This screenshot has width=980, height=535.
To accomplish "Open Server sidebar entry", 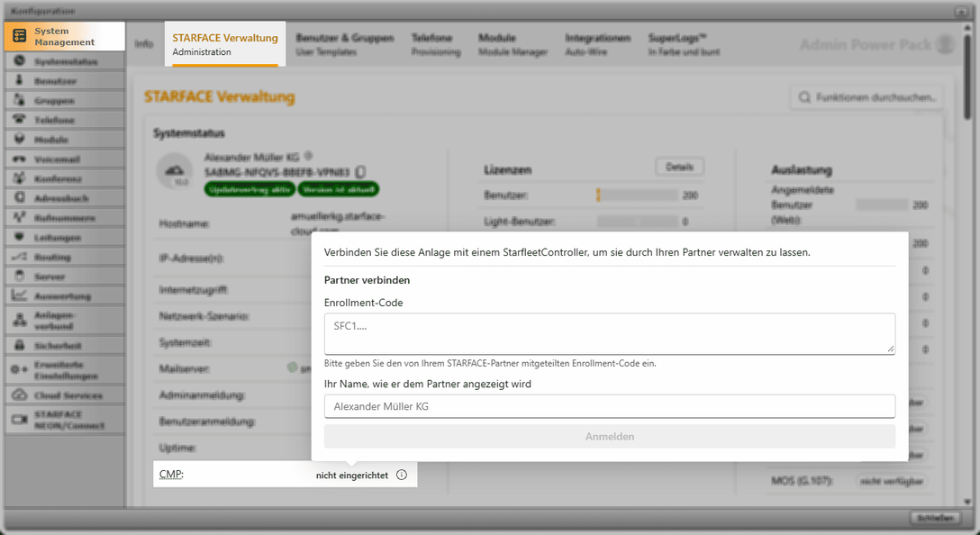I will 64,277.
